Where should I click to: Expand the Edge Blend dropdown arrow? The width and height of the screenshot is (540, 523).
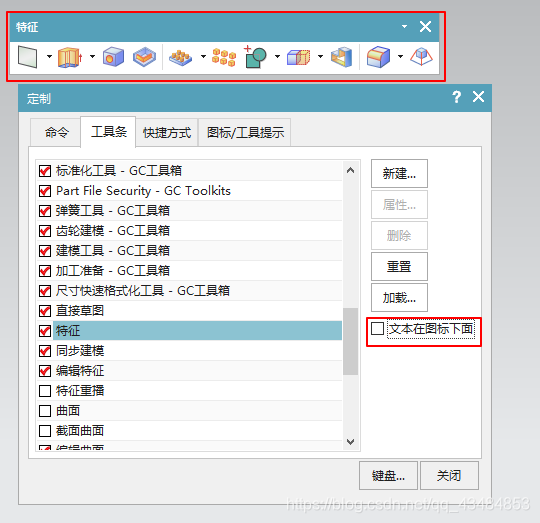pyautogui.click(x=400, y=56)
